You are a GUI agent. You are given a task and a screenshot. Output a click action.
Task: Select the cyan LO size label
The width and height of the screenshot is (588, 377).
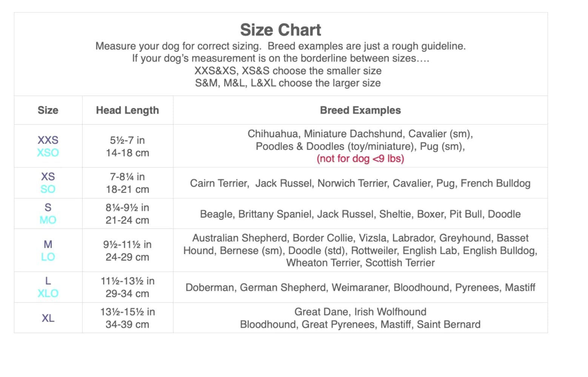click(x=48, y=257)
